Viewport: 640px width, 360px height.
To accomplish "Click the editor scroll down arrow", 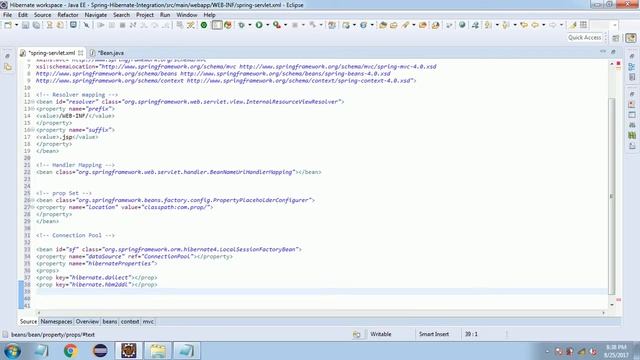I will tap(612, 305).
